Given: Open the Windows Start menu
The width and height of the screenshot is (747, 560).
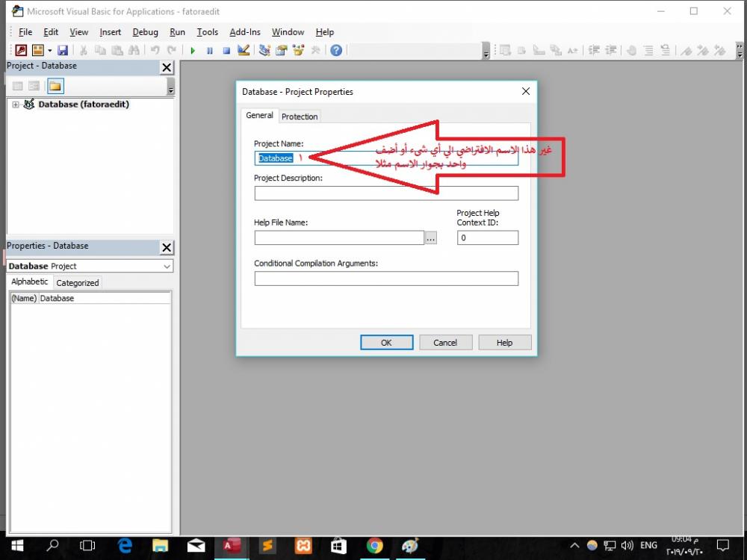Looking at the screenshot, I should pyautogui.click(x=17, y=546).
